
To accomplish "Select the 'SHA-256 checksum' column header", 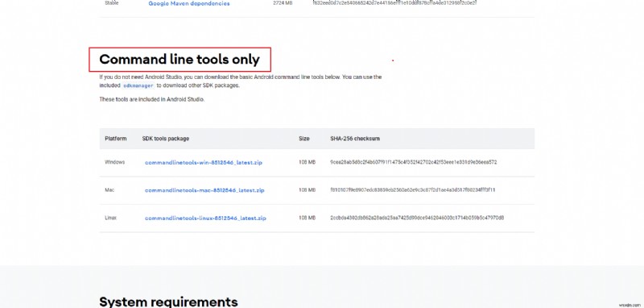I will [355, 139].
